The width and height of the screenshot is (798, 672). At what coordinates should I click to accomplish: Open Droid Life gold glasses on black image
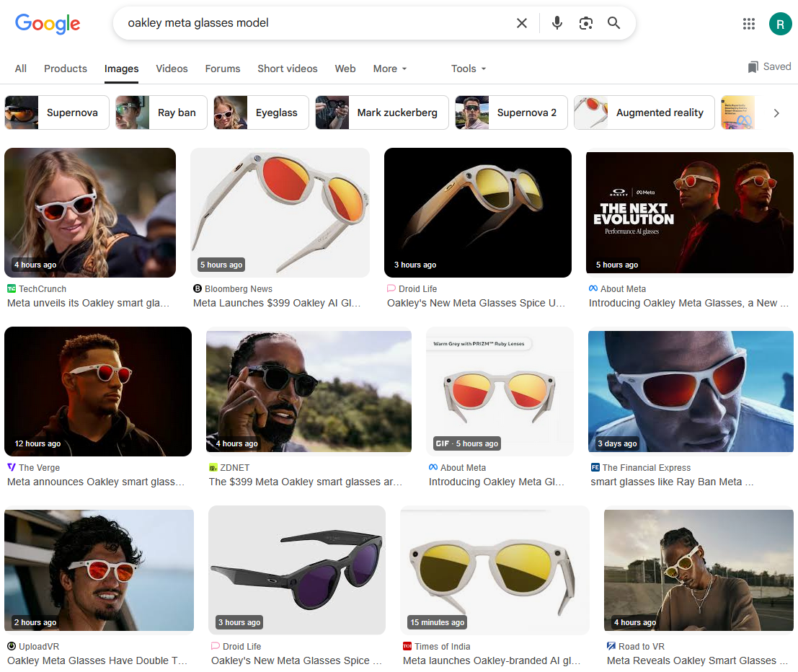[x=478, y=213]
